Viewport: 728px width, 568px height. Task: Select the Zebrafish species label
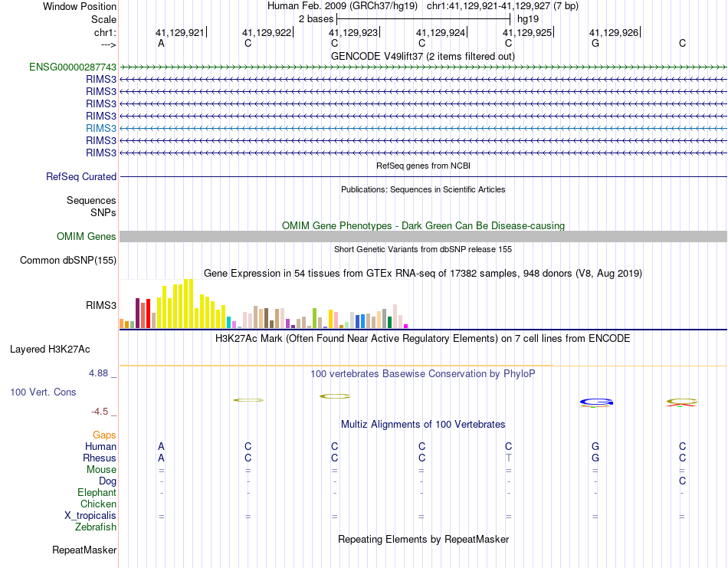pyautogui.click(x=96, y=527)
